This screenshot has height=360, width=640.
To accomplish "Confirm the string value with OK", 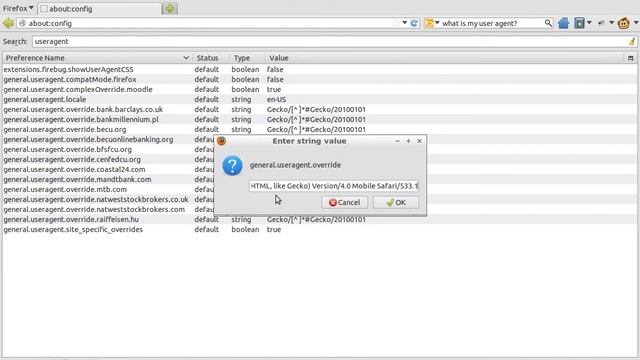I will [396, 202].
